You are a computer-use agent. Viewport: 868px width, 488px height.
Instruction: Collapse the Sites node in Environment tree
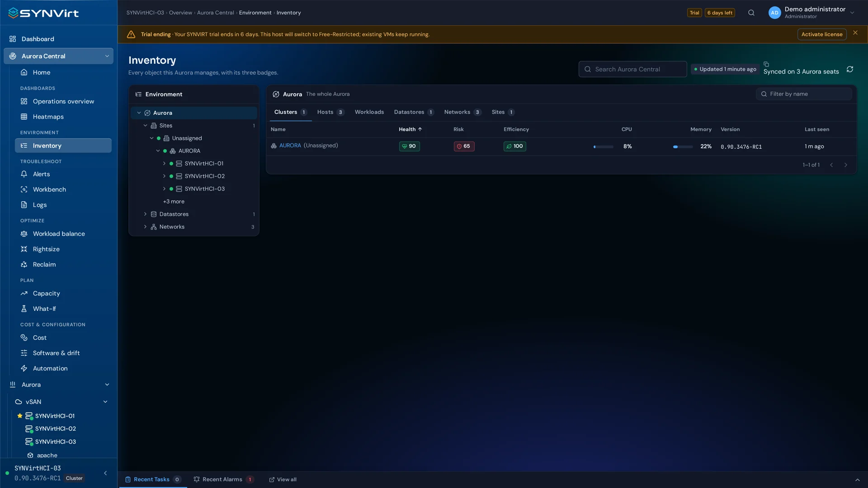coord(146,126)
